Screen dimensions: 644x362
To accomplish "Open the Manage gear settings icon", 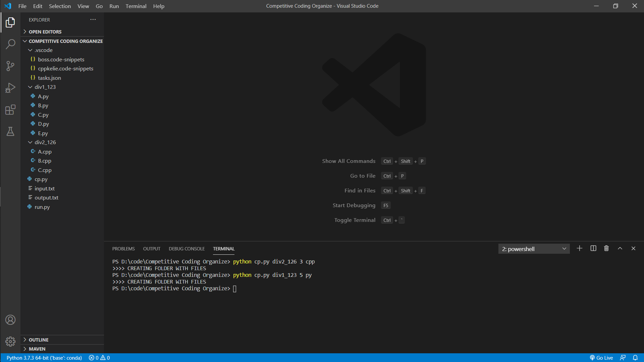I will (10, 342).
